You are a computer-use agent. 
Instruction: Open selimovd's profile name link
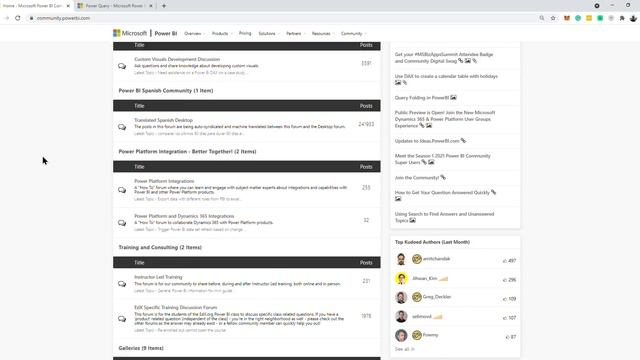(x=422, y=316)
